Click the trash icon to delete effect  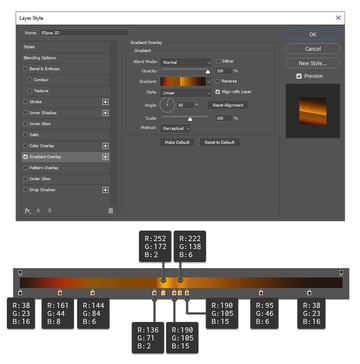(111, 211)
